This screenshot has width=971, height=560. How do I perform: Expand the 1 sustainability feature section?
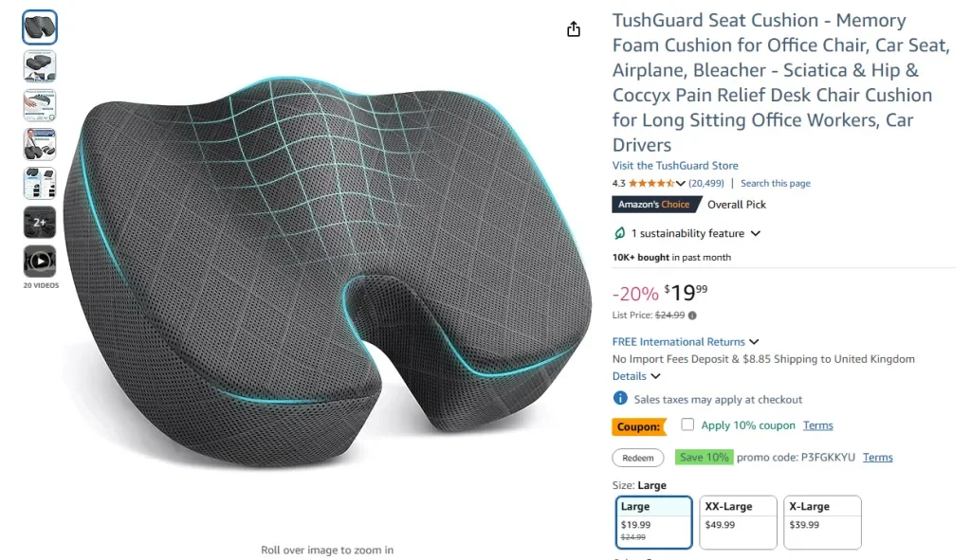687,233
